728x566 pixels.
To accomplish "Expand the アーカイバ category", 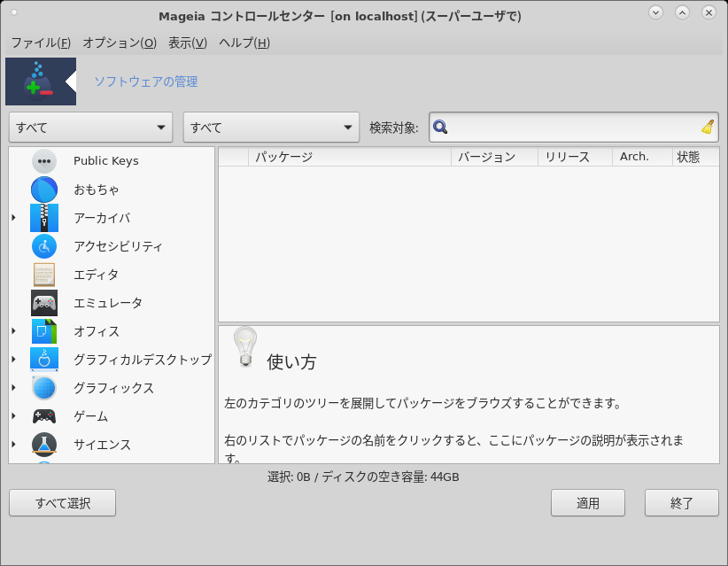I will 13,217.
